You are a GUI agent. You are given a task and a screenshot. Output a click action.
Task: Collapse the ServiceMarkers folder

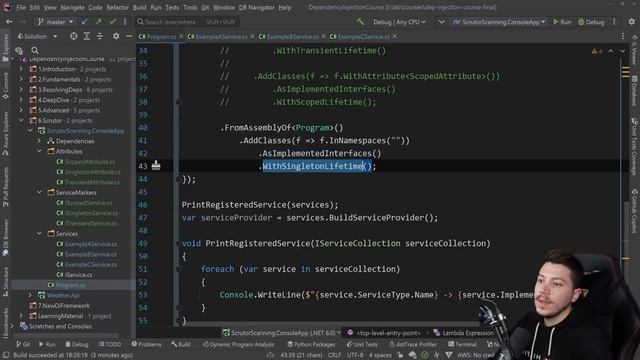(40, 192)
